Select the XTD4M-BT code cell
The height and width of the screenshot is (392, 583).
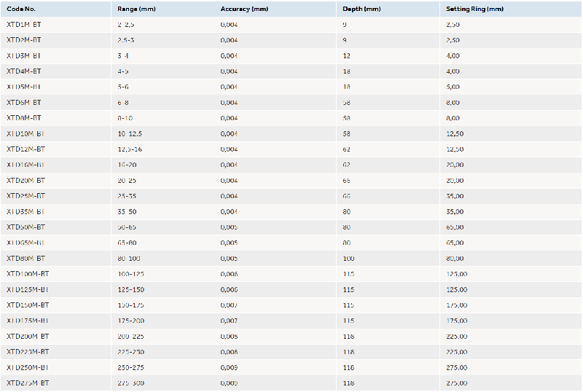[23, 71]
